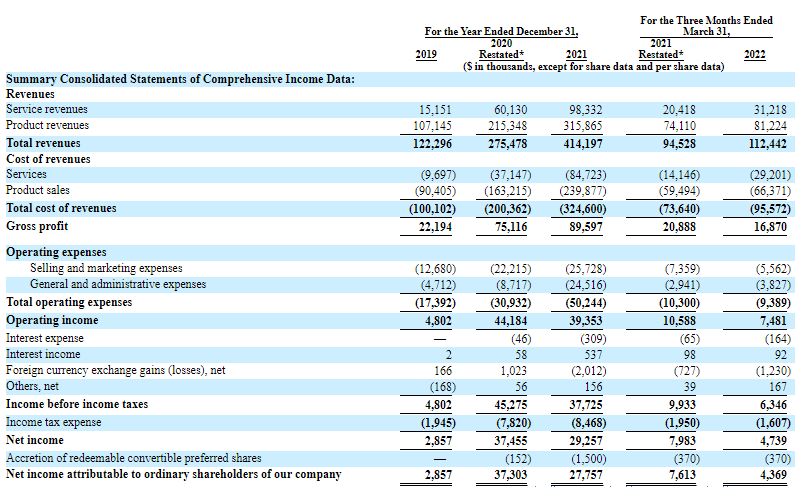
Task: Click operating income value 7,481
Action: [773, 321]
